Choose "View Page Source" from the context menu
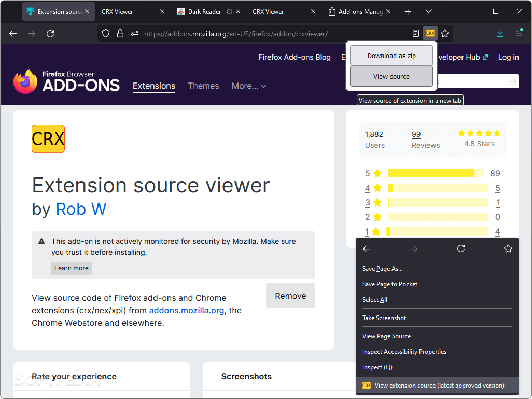 pos(386,336)
